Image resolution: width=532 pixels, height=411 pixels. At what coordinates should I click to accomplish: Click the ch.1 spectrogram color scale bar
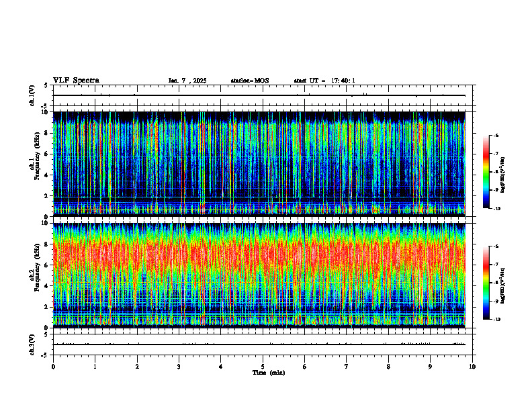[x=486, y=172]
